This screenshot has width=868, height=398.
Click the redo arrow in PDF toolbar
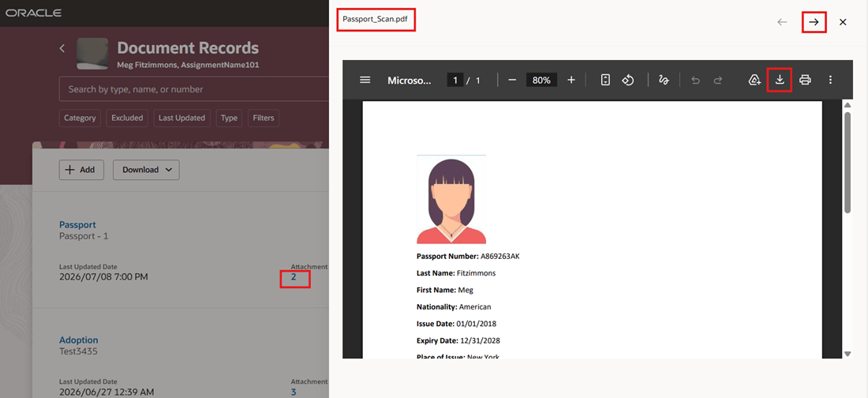(718, 81)
